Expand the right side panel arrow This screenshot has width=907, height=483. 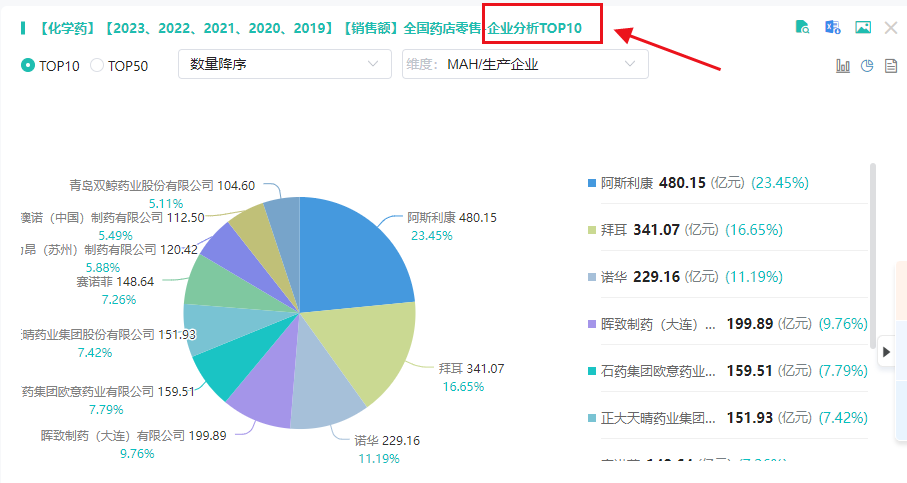click(x=886, y=352)
